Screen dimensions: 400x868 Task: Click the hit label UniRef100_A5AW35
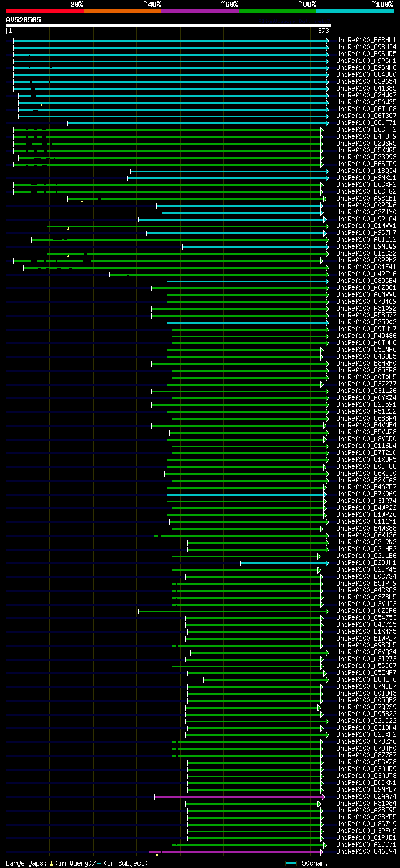pyautogui.click(x=366, y=102)
